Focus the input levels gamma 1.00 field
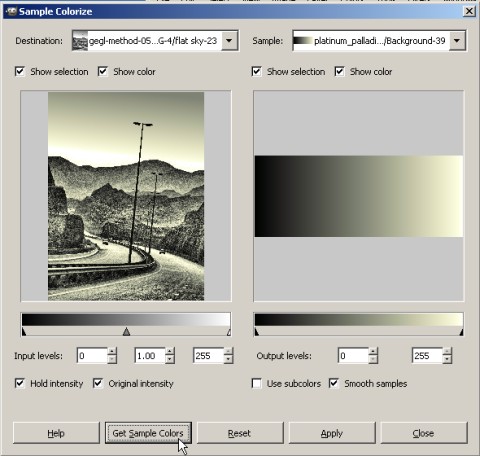 pos(150,356)
